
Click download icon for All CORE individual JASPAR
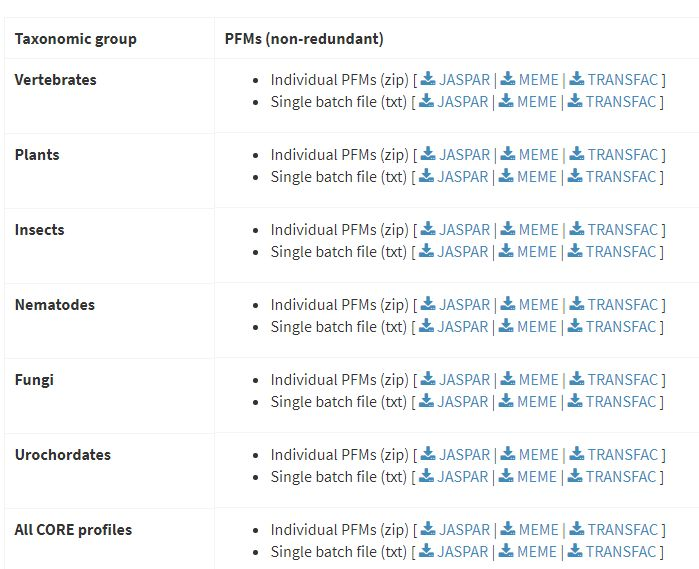coord(428,530)
